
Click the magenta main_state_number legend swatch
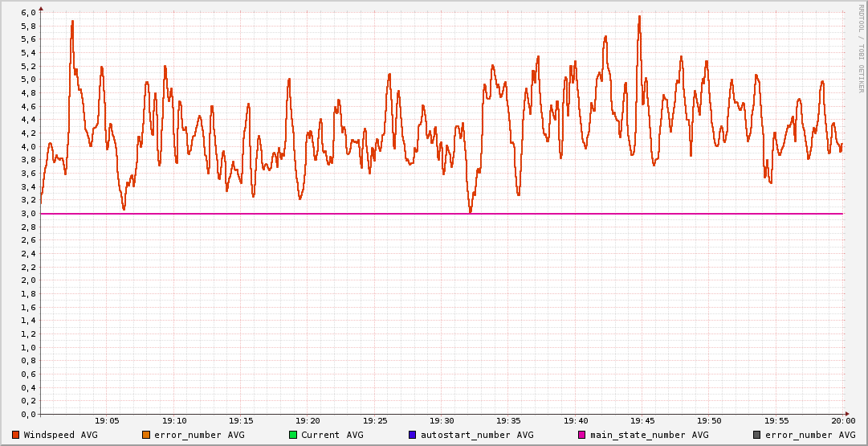pyautogui.click(x=582, y=435)
